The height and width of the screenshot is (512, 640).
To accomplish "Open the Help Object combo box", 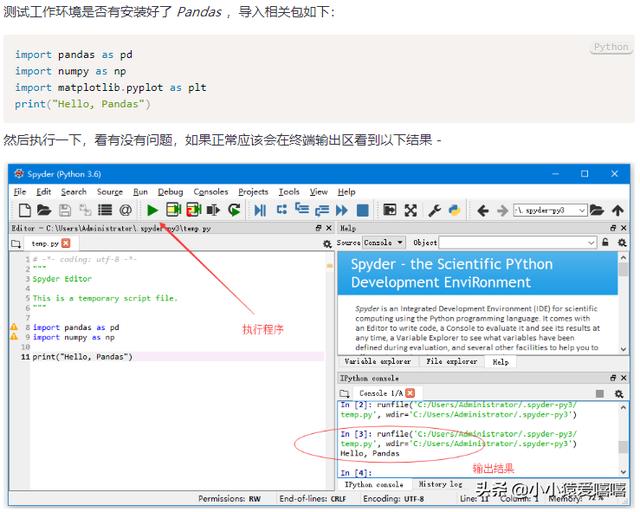I will point(517,243).
